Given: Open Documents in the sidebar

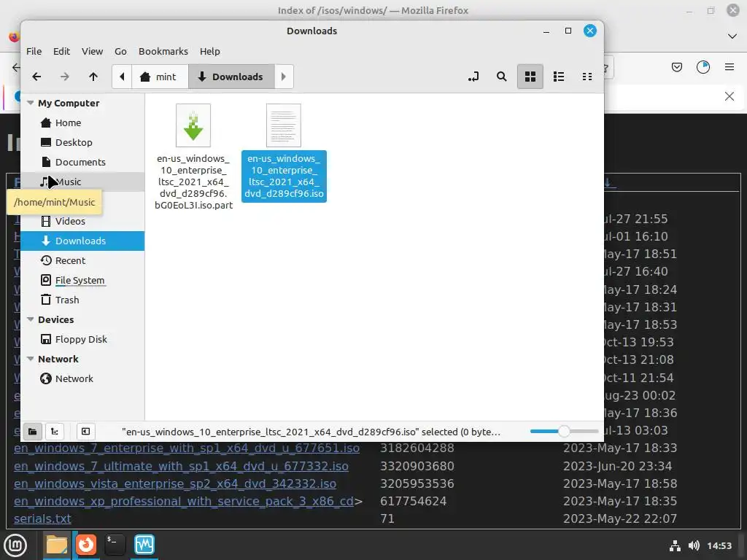Looking at the screenshot, I should [x=82, y=163].
